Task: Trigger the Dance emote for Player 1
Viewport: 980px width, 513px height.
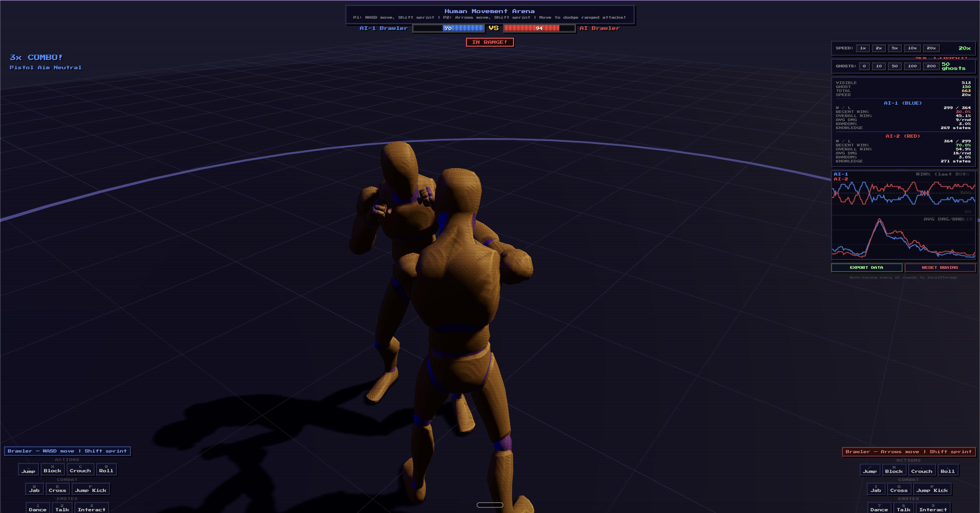Action: (37, 509)
